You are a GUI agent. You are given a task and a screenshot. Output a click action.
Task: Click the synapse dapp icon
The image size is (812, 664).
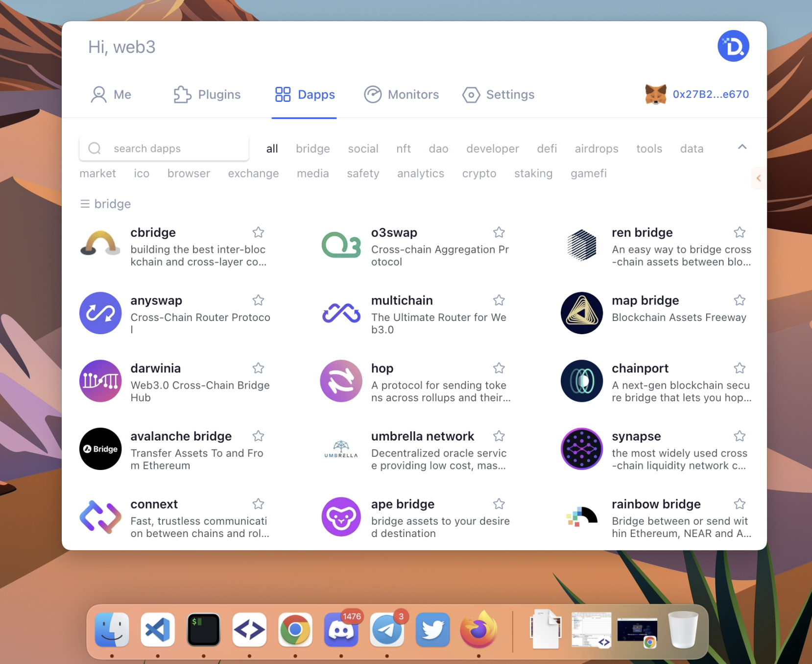[581, 449]
